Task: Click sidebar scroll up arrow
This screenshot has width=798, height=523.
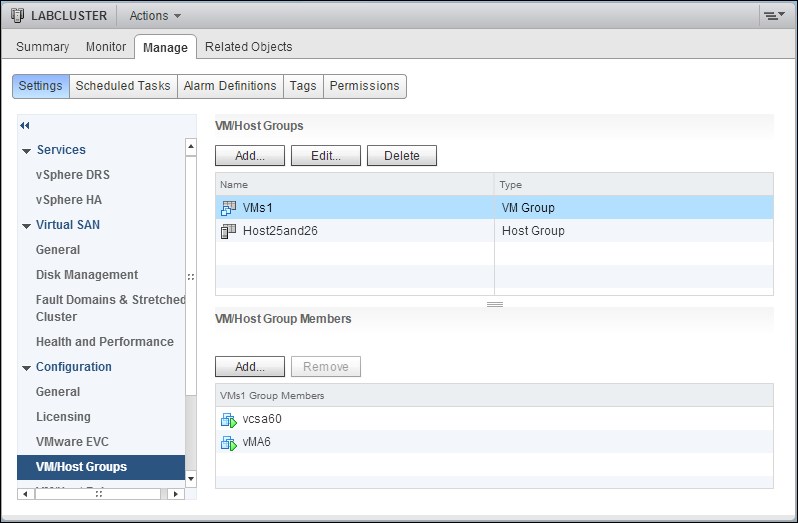Action: [191, 147]
